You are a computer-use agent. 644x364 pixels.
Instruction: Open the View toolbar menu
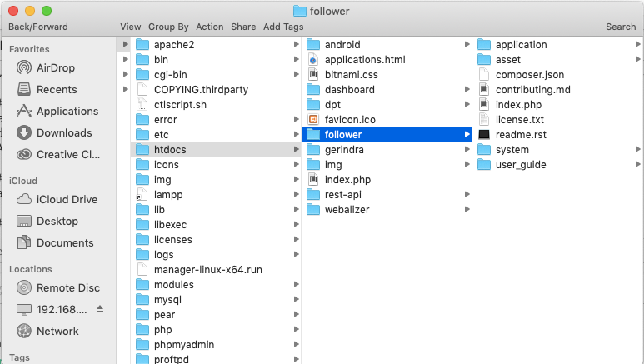131,27
